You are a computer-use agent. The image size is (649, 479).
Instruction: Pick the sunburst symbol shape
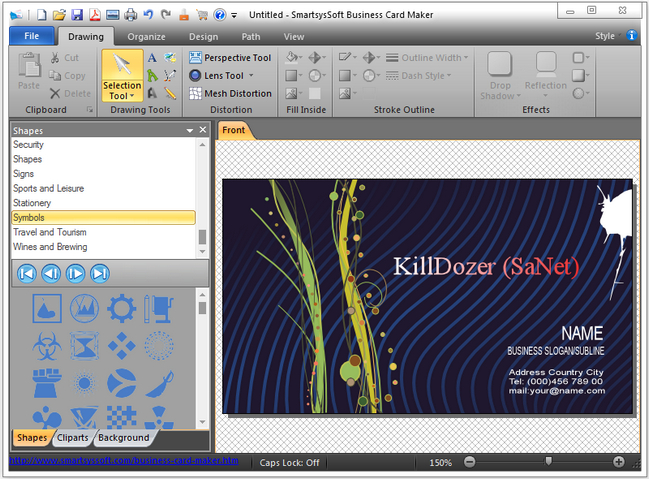[84, 383]
